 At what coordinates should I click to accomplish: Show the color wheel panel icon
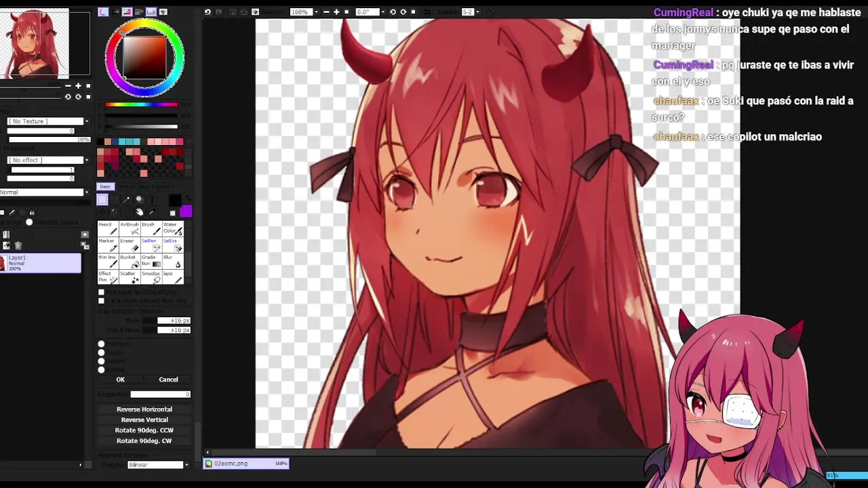pyautogui.click(x=103, y=12)
